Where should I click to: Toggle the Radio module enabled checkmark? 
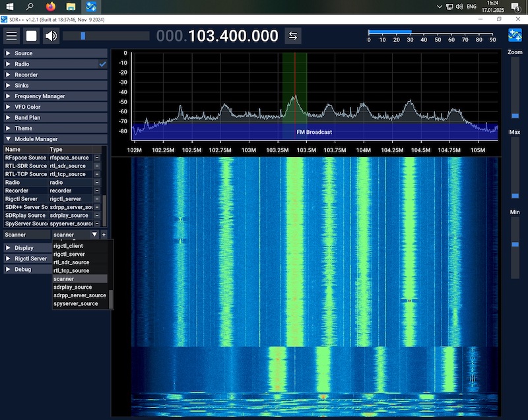coord(103,64)
